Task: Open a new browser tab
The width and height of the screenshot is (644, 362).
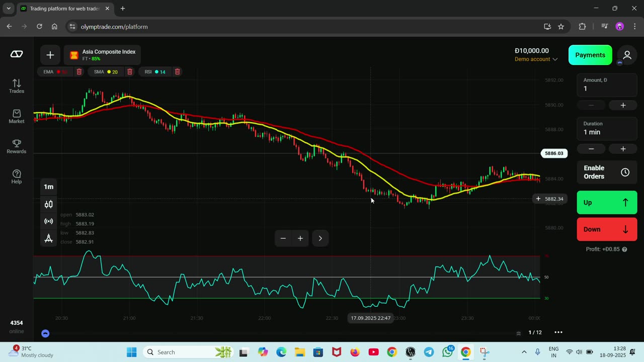Action: click(122, 9)
